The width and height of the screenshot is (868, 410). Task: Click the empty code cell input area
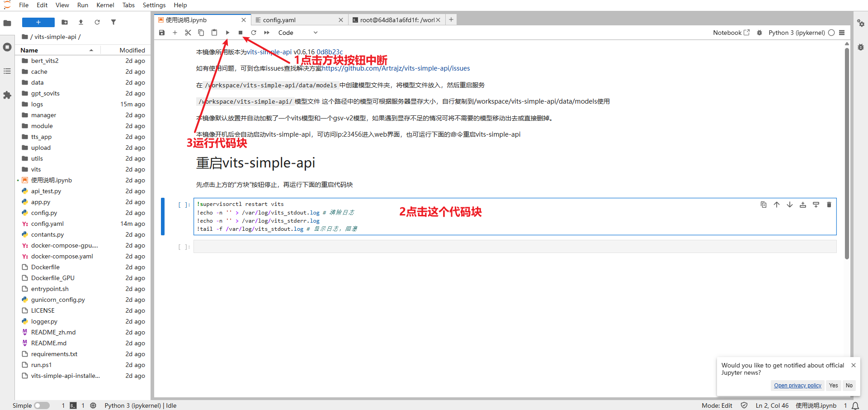[515, 247]
